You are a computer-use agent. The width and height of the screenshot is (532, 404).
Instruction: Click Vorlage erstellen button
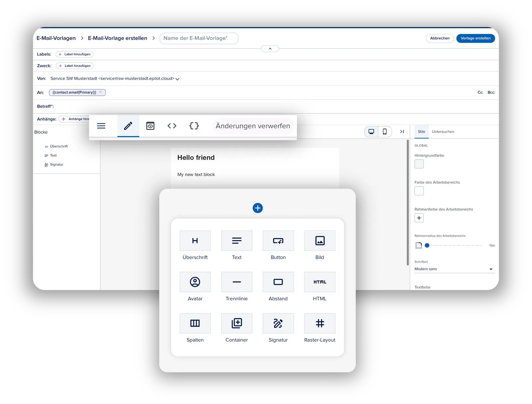[x=475, y=38]
